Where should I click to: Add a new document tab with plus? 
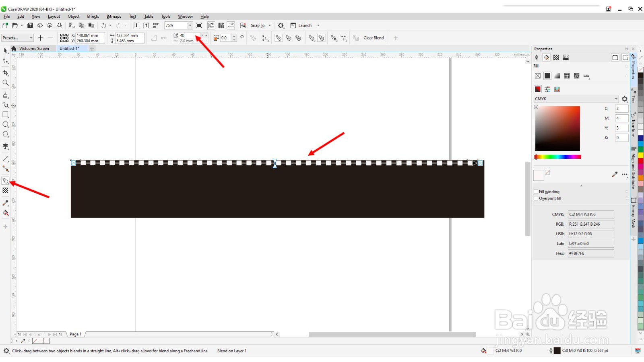tap(92, 49)
